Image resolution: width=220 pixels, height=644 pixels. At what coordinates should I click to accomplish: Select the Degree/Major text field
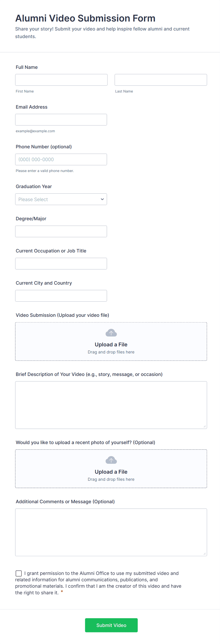click(61, 231)
